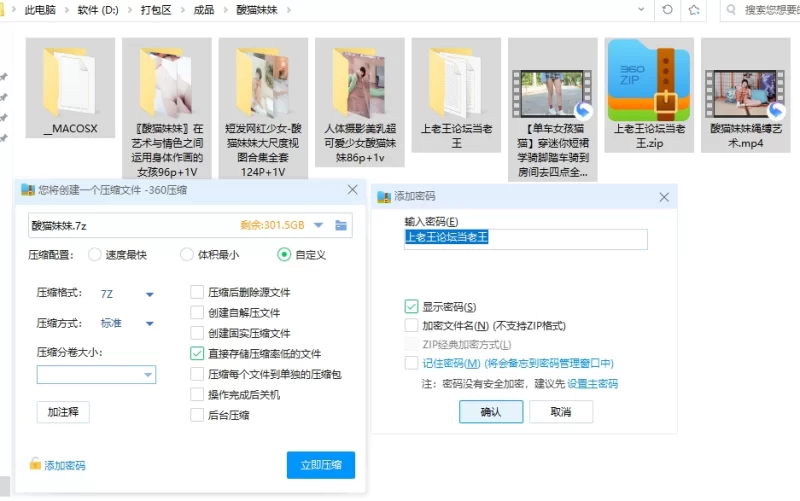
Task: Go to 此电脑 in the breadcrumb
Action: point(40,10)
